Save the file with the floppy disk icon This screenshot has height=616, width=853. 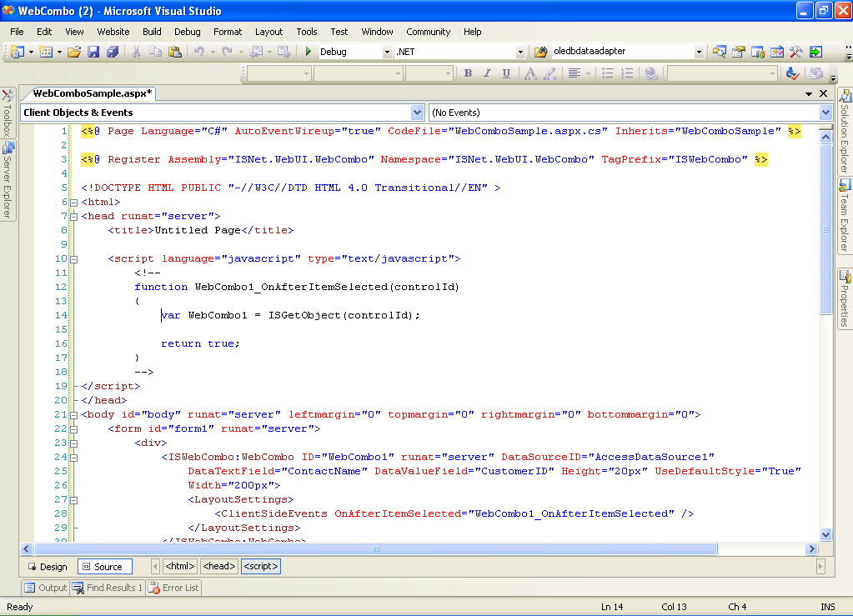pos(93,52)
